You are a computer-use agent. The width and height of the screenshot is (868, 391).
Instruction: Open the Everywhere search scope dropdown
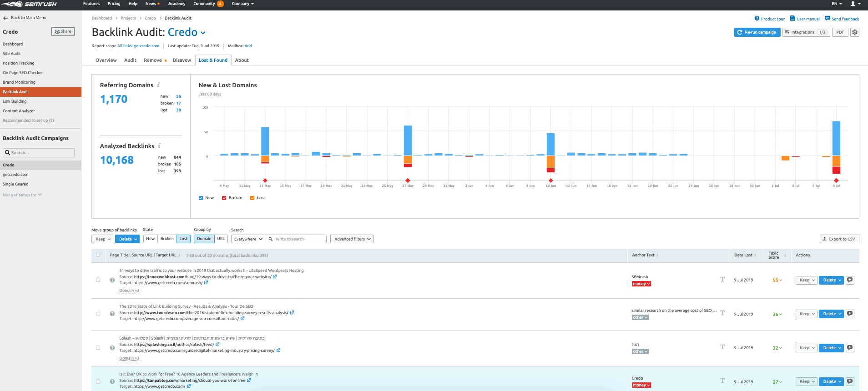[x=248, y=239]
